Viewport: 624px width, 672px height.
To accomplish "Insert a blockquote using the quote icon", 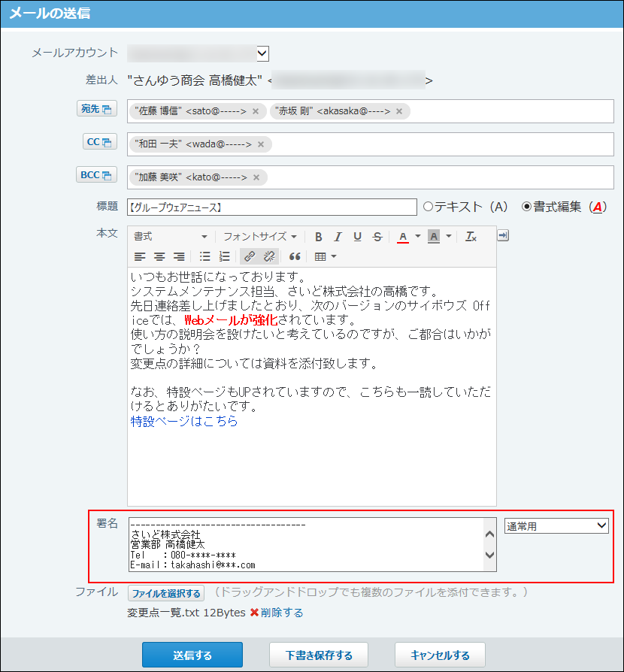I will click(x=295, y=256).
